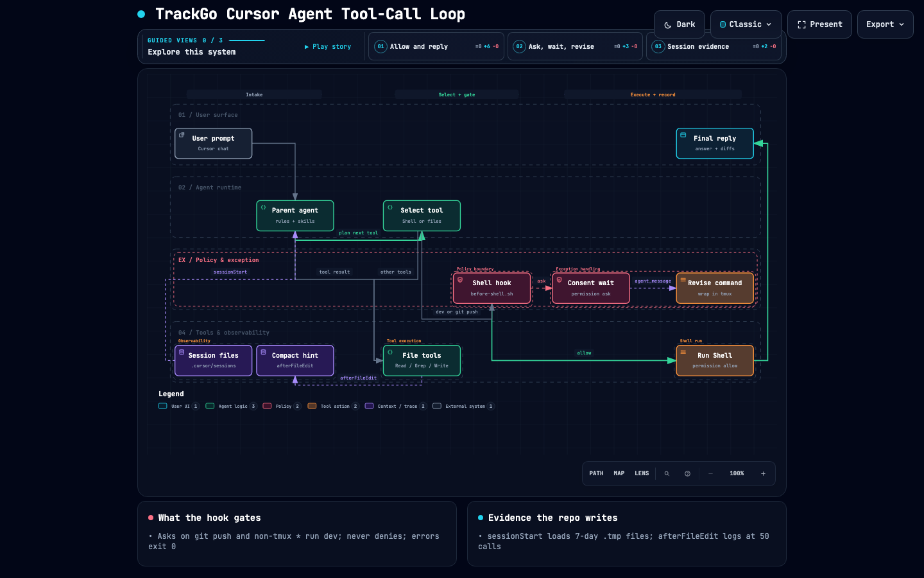The width and height of the screenshot is (924, 578).
Task: Click the 'plan next tool' edge label
Action: click(x=359, y=233)
